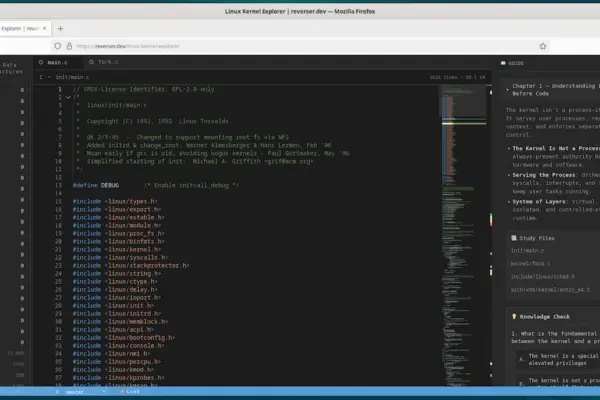Image resolution: width=600 pixels, height=400 pixels.
Task: Open the master branch selector in status bar
Action: pyautogui.click(x=75, y=392)
